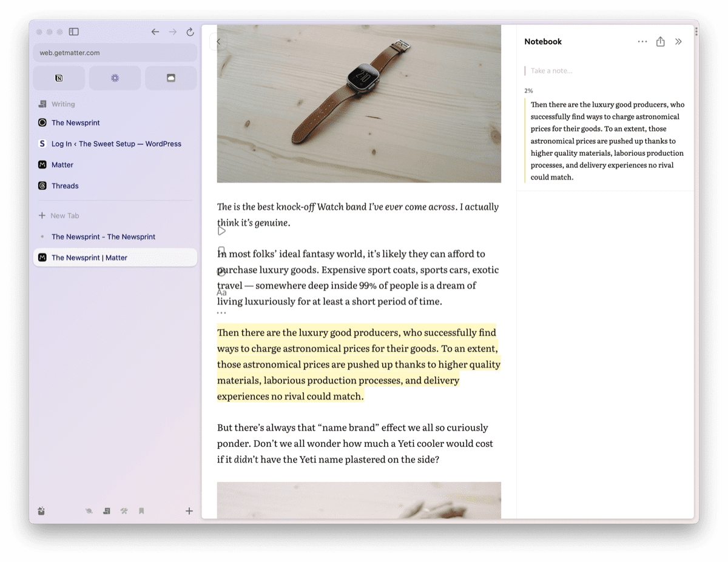This screenshot has width=728, height=562.
Task: Open the Writing space folder header
Action: tap(56, 104)
